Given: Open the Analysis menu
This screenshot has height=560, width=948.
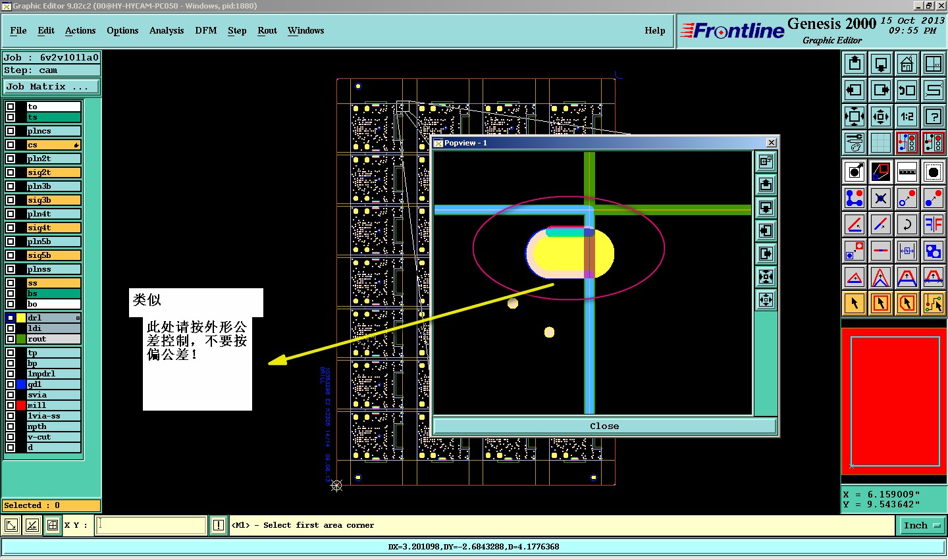Looking at the screenshot, I should (x=167, y=30).
